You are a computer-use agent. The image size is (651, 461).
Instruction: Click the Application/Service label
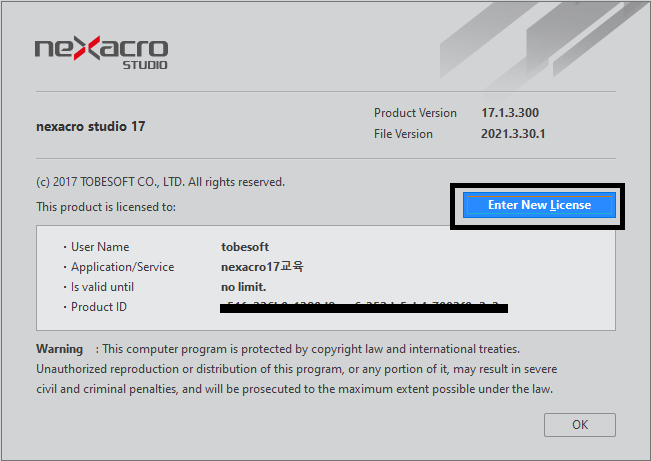pos(122,267)
